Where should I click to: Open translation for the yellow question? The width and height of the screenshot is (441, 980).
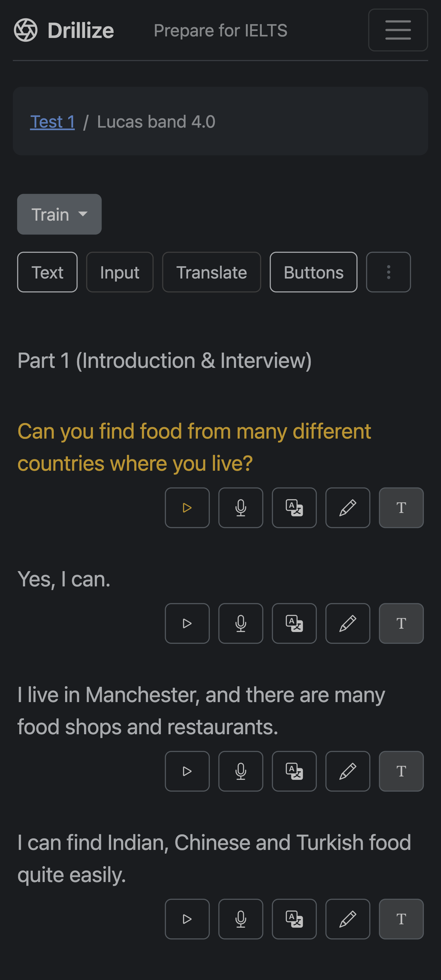click(x=294, y=507)
